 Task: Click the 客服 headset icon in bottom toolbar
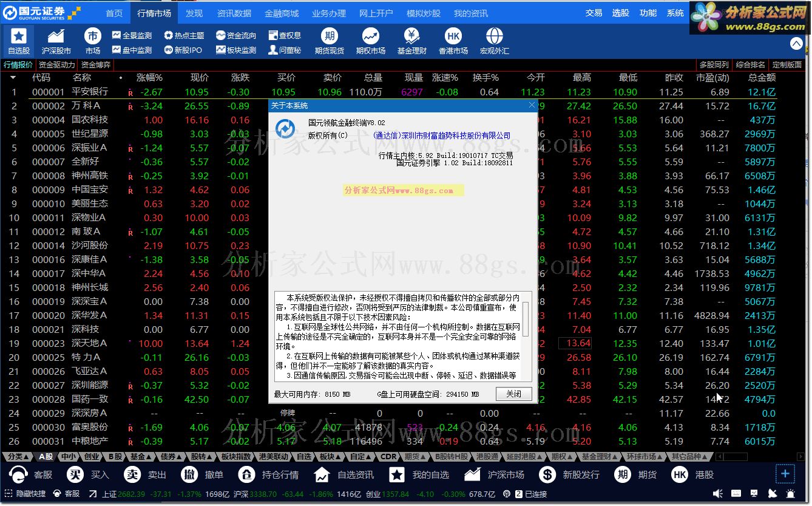click(x=19, y=474)
